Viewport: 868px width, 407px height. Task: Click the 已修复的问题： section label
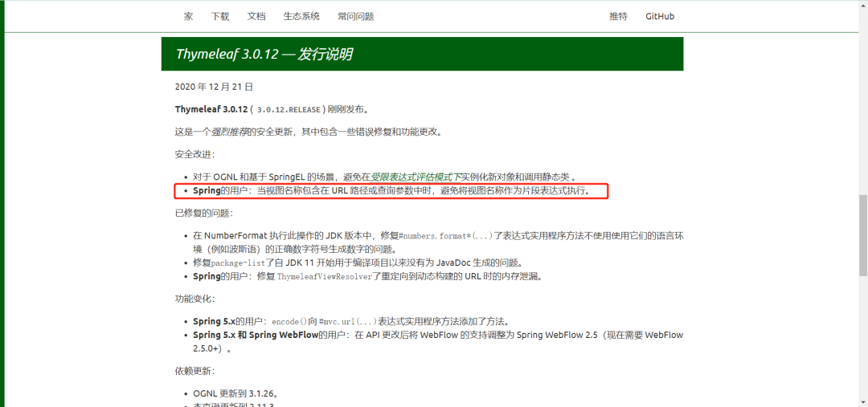(x=204, y=213)
